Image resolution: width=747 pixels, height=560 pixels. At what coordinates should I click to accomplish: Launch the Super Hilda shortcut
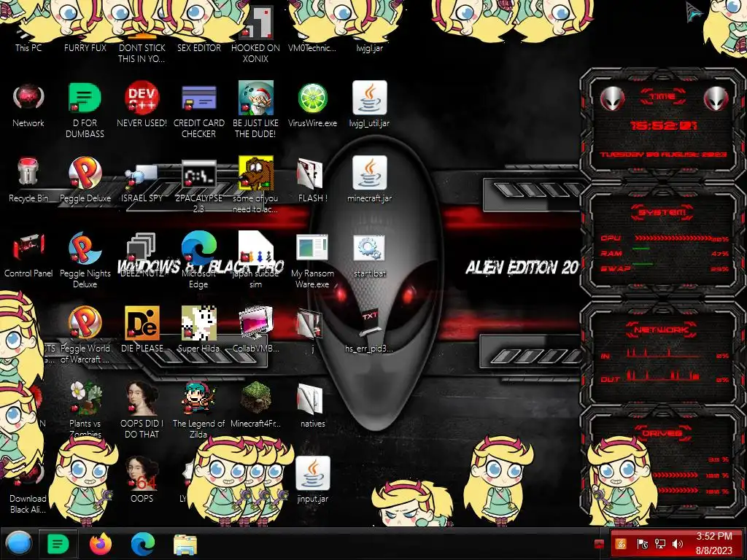(198, 322)
